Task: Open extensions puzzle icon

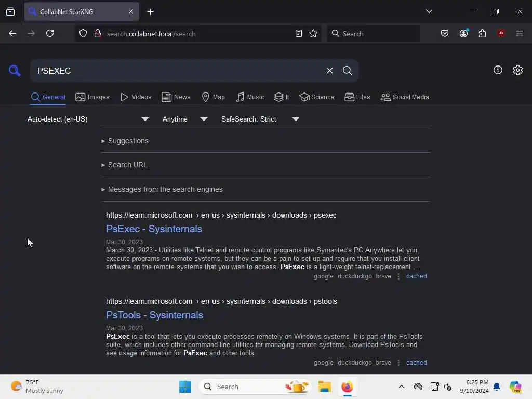Action: pyautogui.click(x=482, y=33)
